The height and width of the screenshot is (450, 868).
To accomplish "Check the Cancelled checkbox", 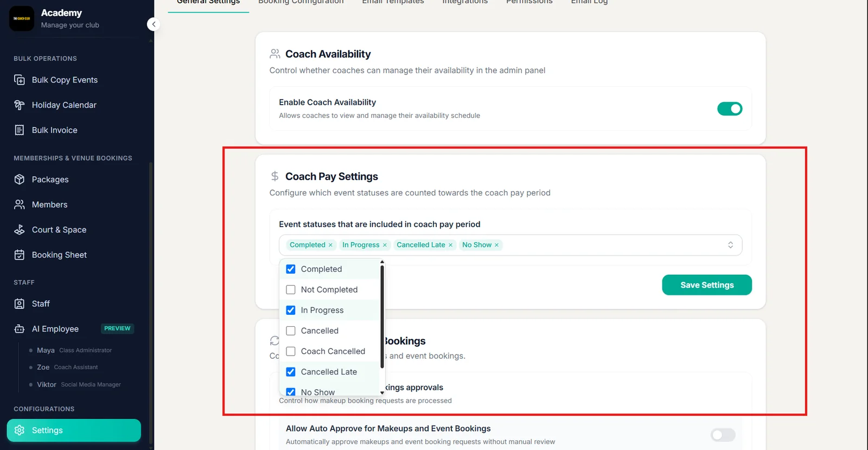I will click(291, 331).
